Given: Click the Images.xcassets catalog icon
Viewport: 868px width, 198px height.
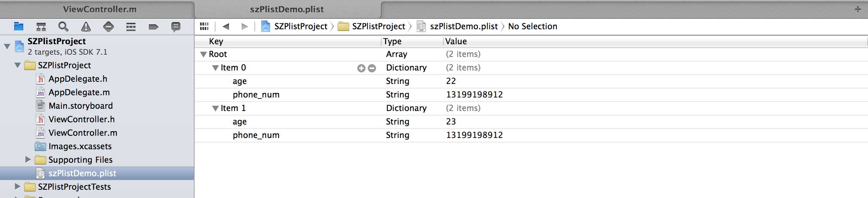Looking at the screenshot, I should tap(40, 146).
